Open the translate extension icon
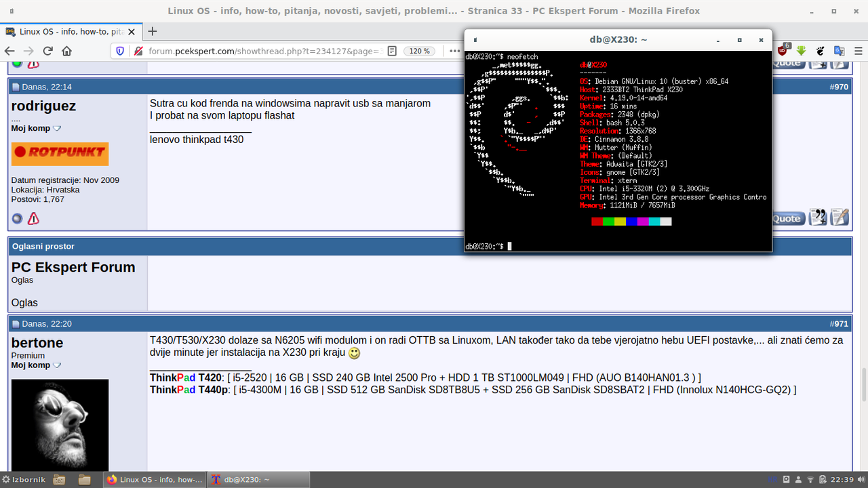The image size is (868, 488). (839, 51)
